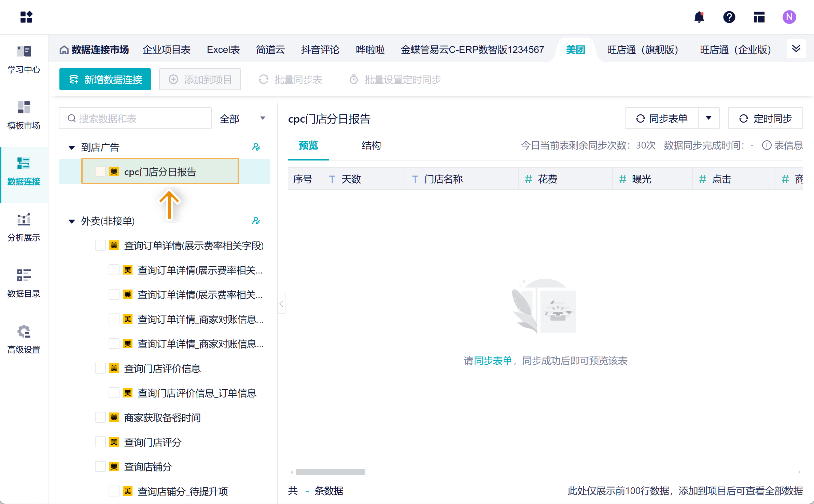Open 高级设置 gear icon
This screenshot has width=814, height=504.
pos(24,331)
